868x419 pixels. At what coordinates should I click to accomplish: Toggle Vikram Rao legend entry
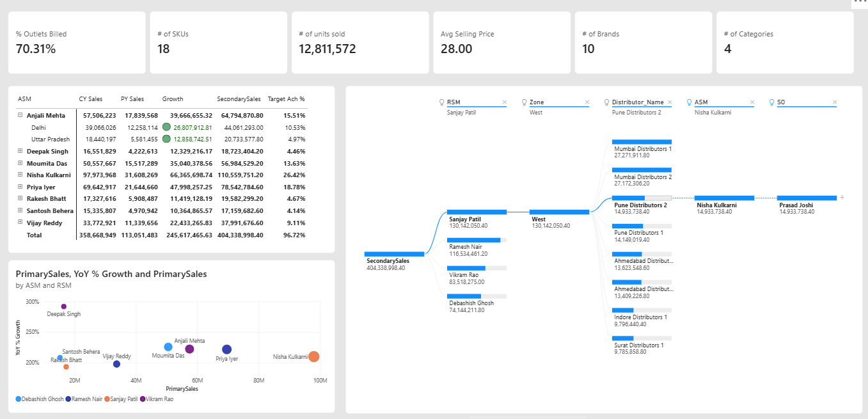click(x=156, y=399)
